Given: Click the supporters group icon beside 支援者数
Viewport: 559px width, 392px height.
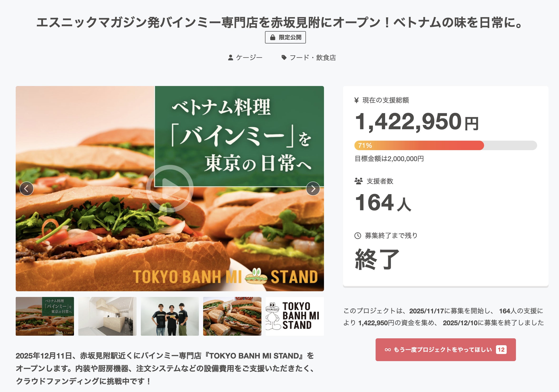Looking at the screenshot, I should click(358, 181).
